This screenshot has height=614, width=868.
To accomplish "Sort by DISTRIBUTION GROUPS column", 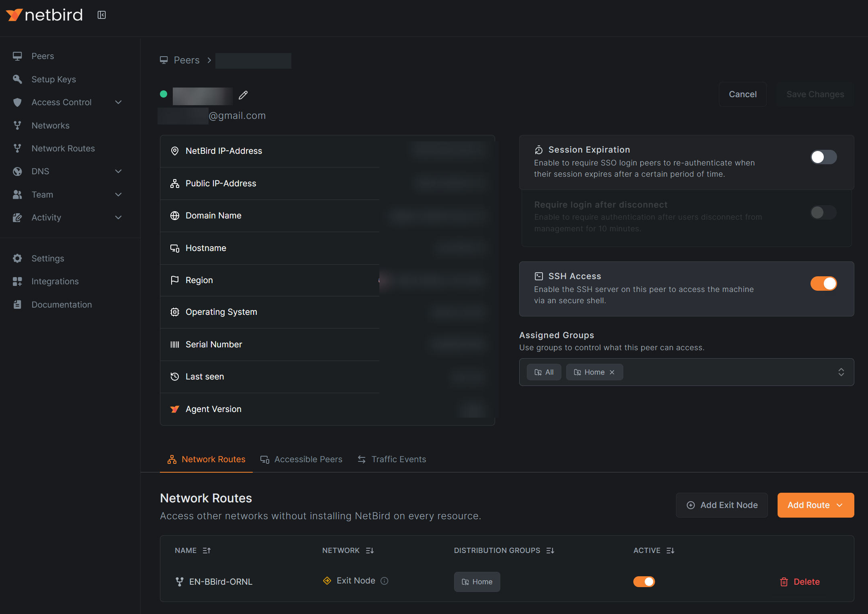I will point(504,551).
